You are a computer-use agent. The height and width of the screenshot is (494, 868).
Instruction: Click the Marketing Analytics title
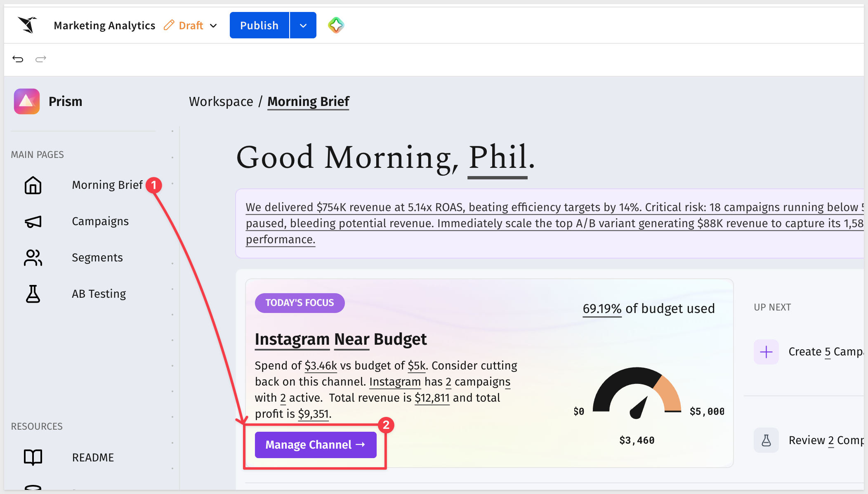point(104,26)
